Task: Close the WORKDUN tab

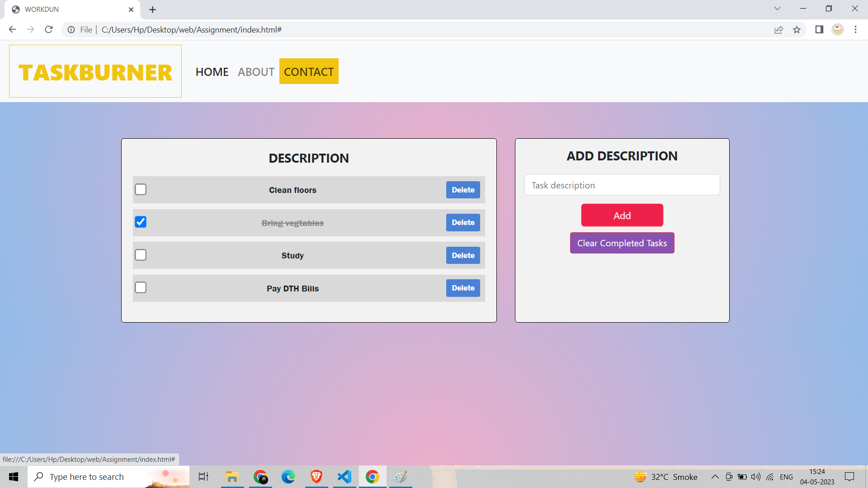Action: [x=131, y=9]
